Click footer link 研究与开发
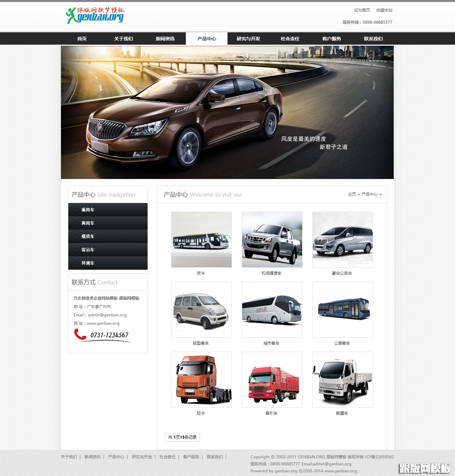 click(142, 457)
